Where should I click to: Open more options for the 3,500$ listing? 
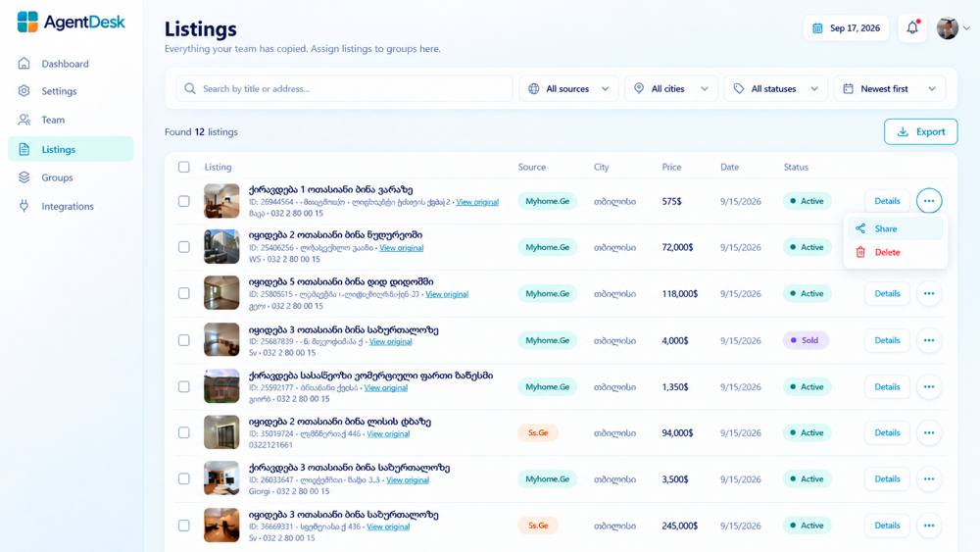(929, 478)
